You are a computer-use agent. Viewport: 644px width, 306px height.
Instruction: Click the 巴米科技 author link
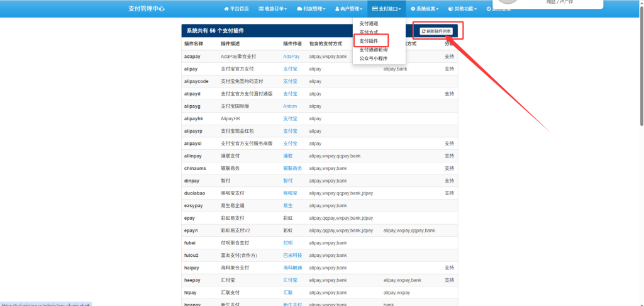pos(292,255)
